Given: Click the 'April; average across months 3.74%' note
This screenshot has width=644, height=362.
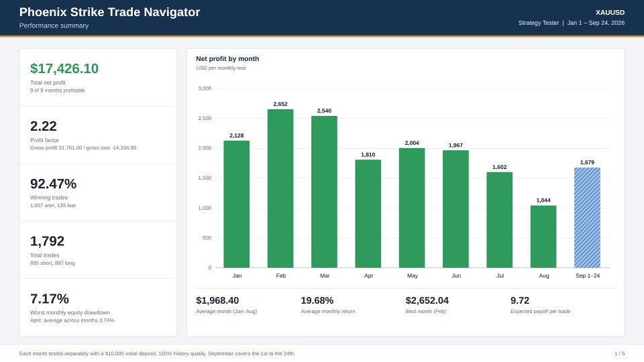Looking at the screenshot, I should pos(72,320).
